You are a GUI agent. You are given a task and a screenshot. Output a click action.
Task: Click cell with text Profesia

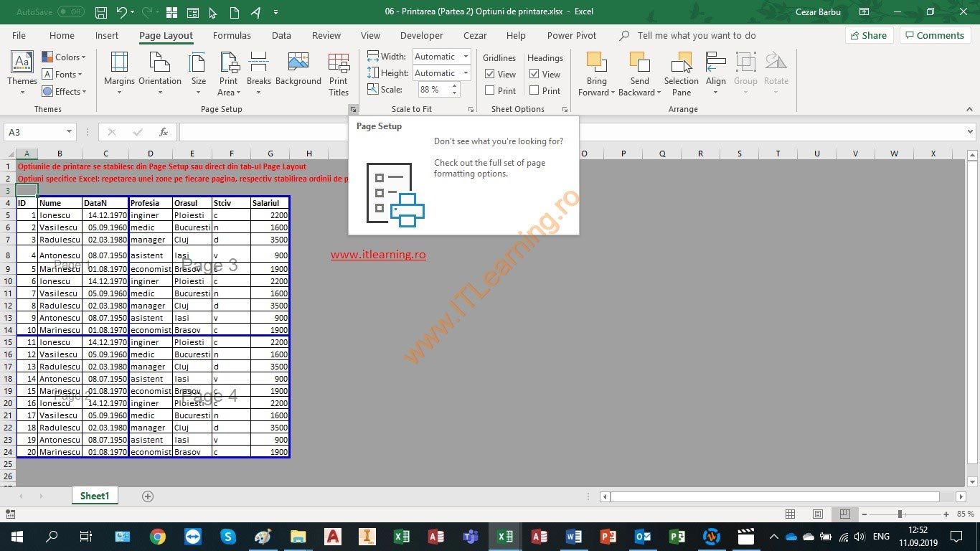(151, 203)
